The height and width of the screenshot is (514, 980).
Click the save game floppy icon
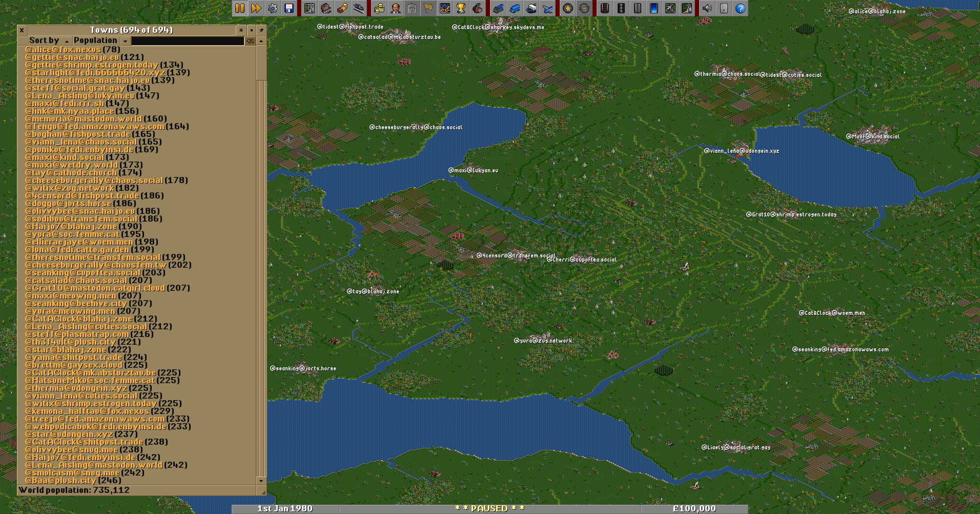click(x=289, y=8)
